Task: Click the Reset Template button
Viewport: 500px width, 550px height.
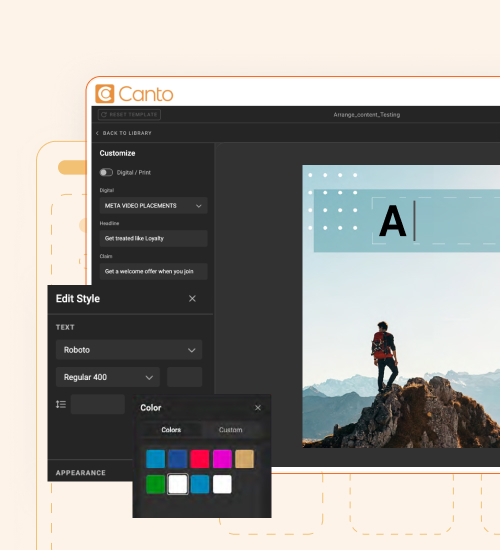Action: (129, 115)
